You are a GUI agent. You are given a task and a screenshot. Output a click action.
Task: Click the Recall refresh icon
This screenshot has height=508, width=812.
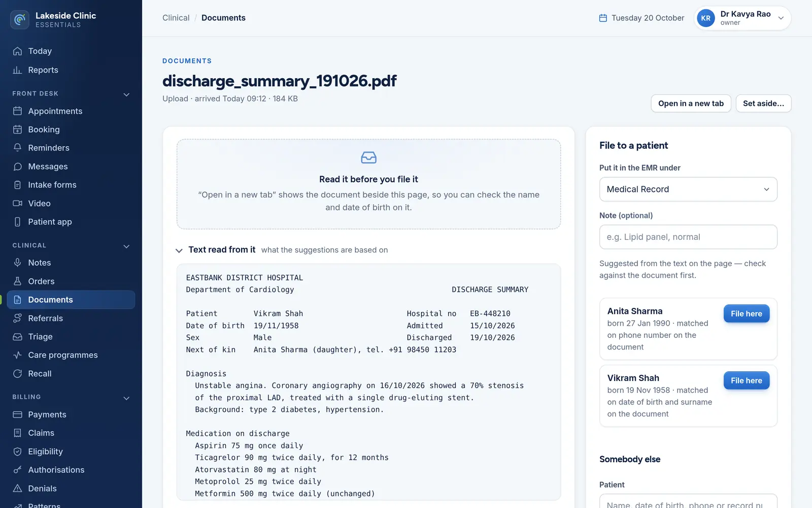pos(18,374)
